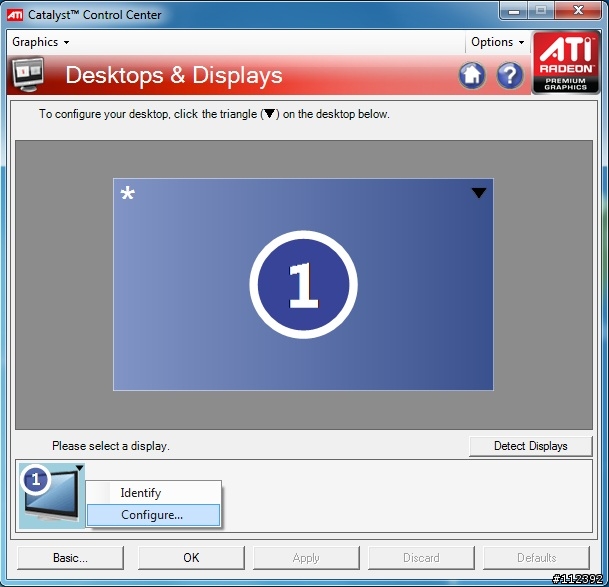Open the Help question mark icon
The image size is (609, 587).
click(x=510, y=75)
